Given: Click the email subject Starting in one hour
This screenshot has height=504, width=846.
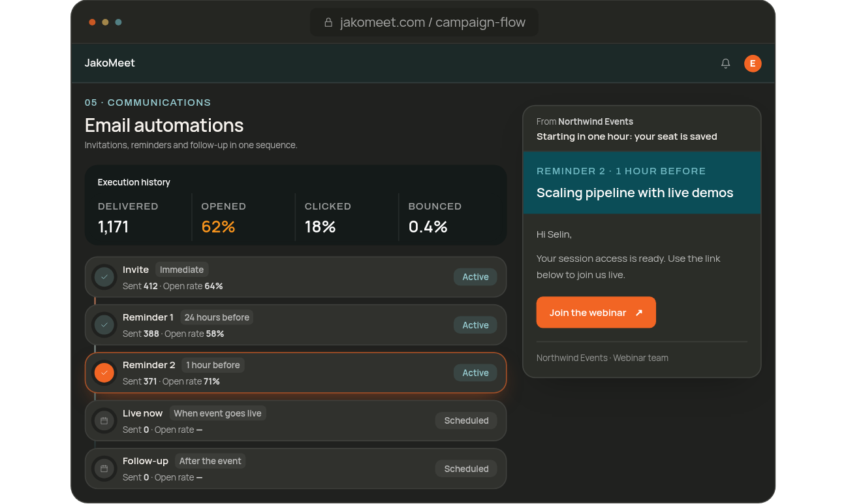Looking at the screenshot, I should pos(627,136).
